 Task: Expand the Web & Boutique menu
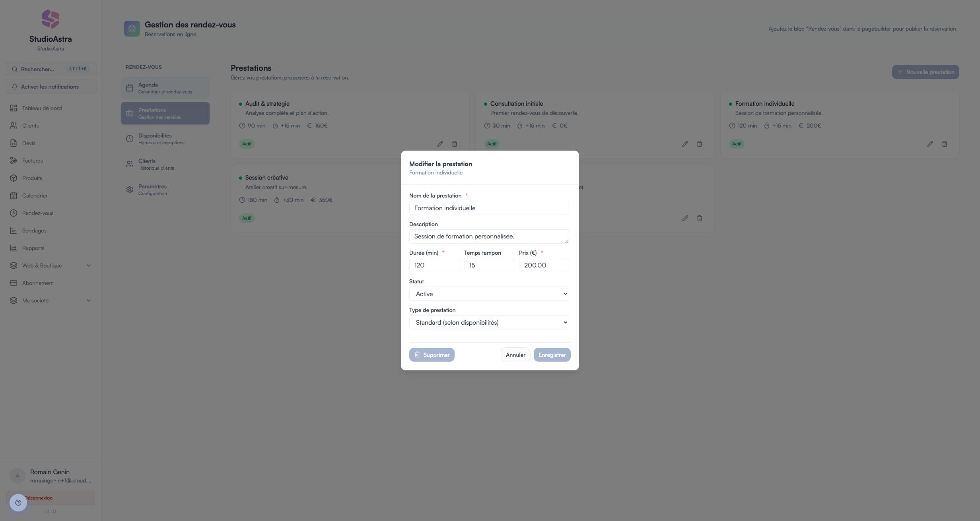[x=51, y=265]
